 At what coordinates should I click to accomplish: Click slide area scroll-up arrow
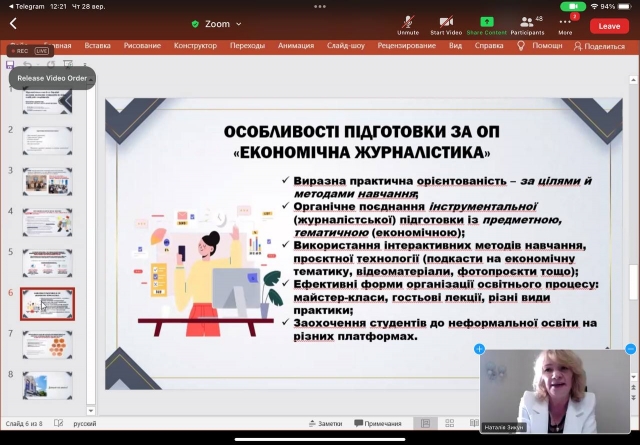pos(633,80)
